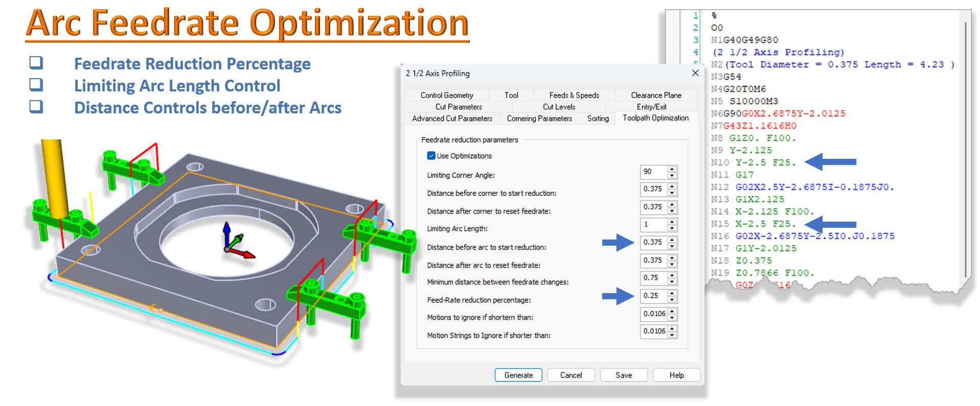Click the Generate button

click(x=518, y=375)
